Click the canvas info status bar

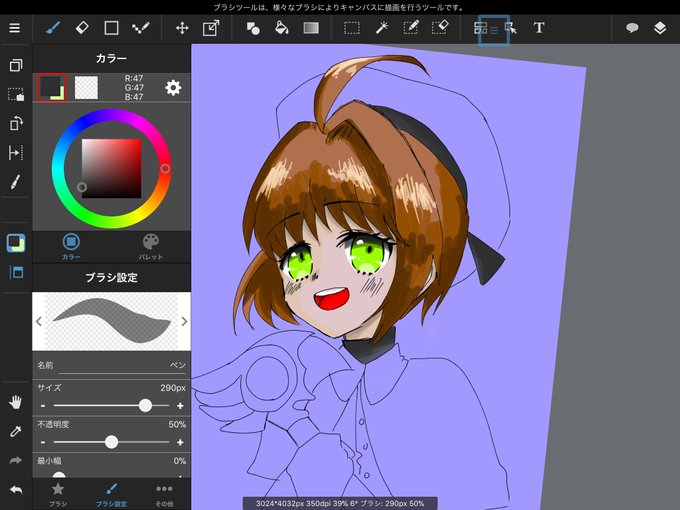[340, 503]
